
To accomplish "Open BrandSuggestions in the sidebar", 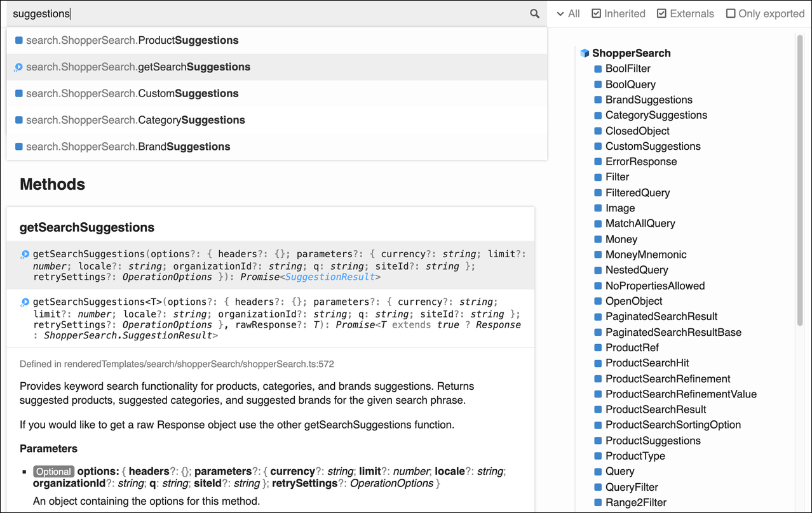I will click(649, 100).
